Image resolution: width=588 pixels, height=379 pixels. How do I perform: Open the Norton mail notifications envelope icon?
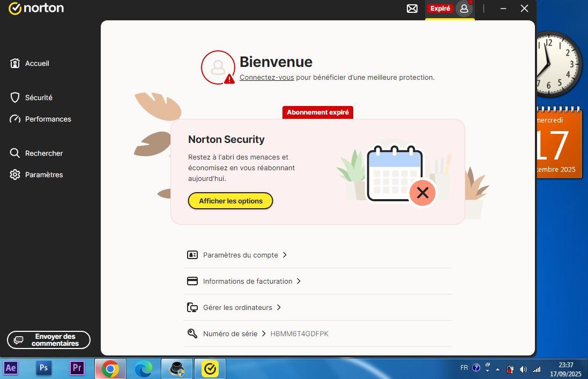point(412,8)
